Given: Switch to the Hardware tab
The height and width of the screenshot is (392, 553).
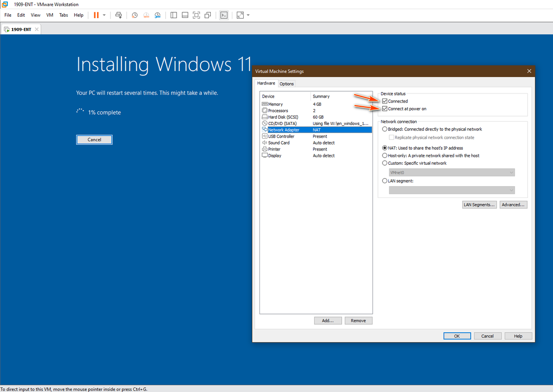Looking at the screenshot, I should pyautogui.click(x=266, y=83).
